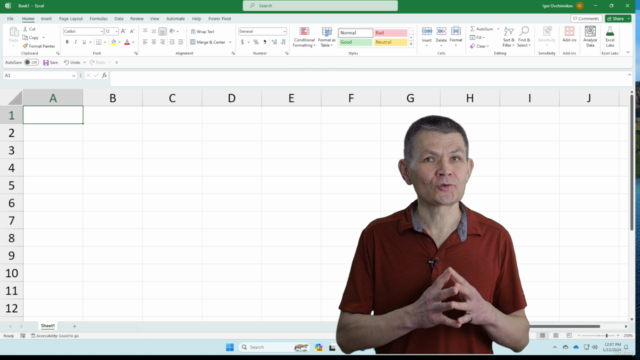Apply the Percent Style format

[x=256, y=42]
